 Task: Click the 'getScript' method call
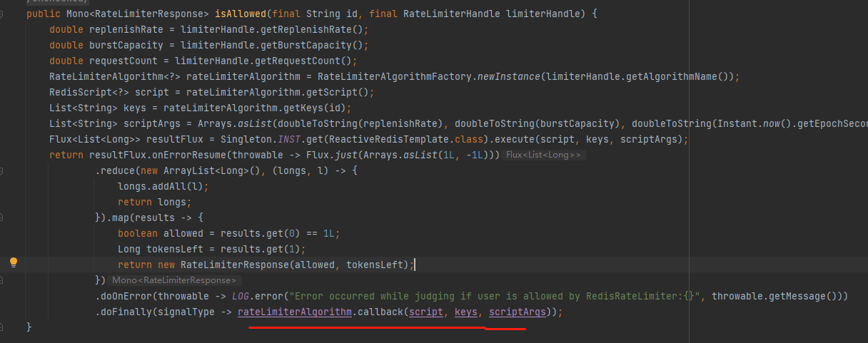click(x=332, y=92)
